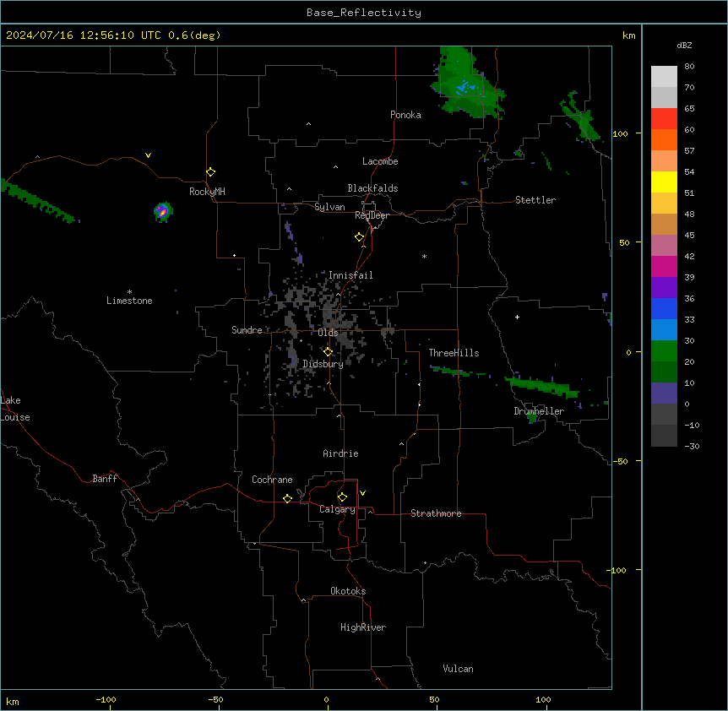Select the light gray 70-80 dBZ legend swatch

point(664,77)
